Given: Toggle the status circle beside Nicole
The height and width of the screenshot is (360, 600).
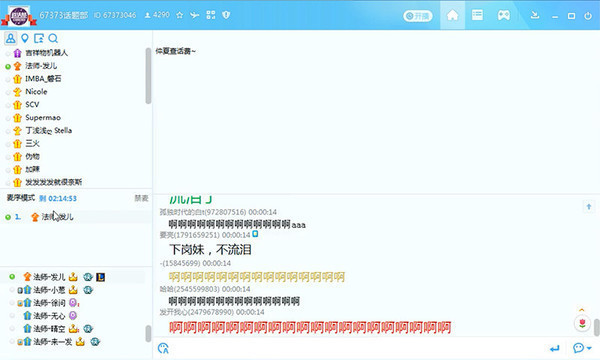Looking at the screenshot, I should 8,92.
